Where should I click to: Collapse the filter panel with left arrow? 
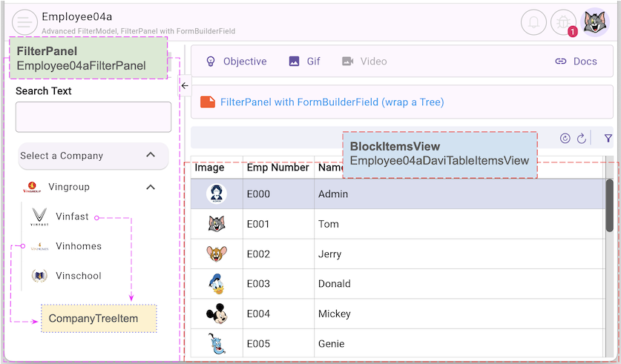pos(185,85)
